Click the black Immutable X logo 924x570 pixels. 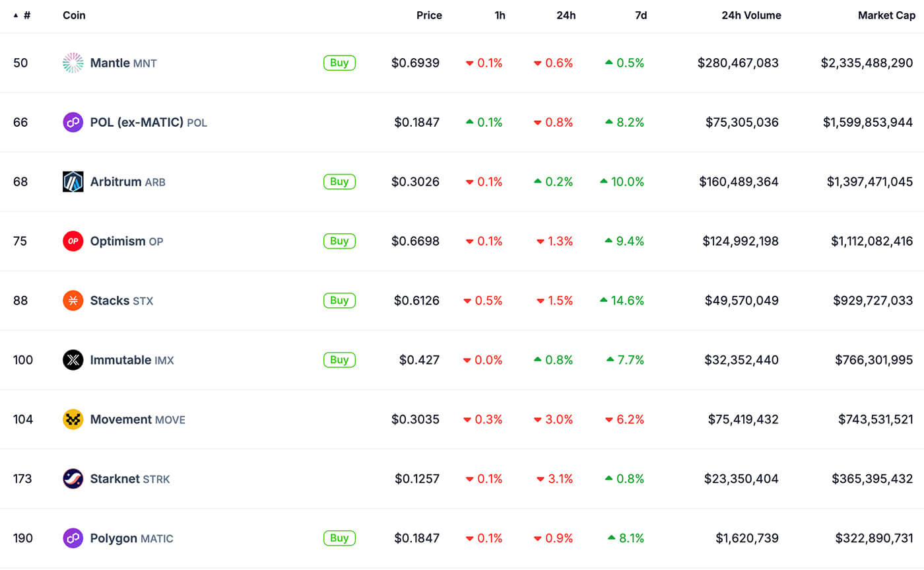(73, 360)
